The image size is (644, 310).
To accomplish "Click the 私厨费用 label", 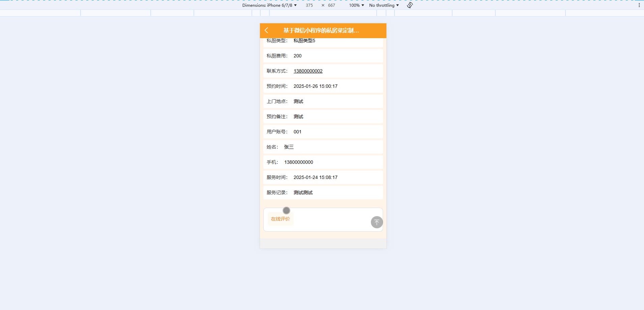I will coord(277,56).
